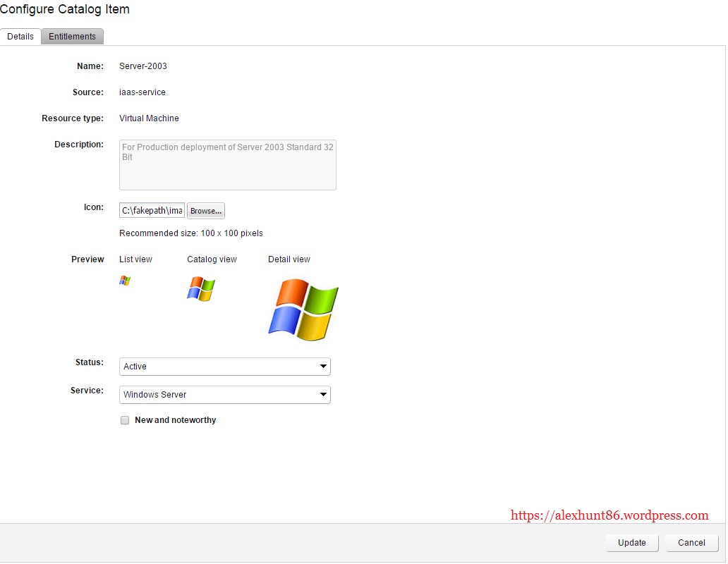Click the Server-2003 name value
This screenshot has height=564, width=728.
point(143,66)
